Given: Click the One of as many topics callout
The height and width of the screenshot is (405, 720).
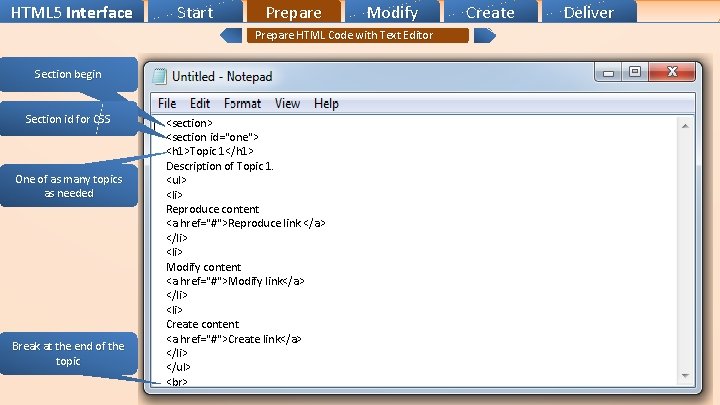Looking at the screenshot, I should click(x=68, y=186).
